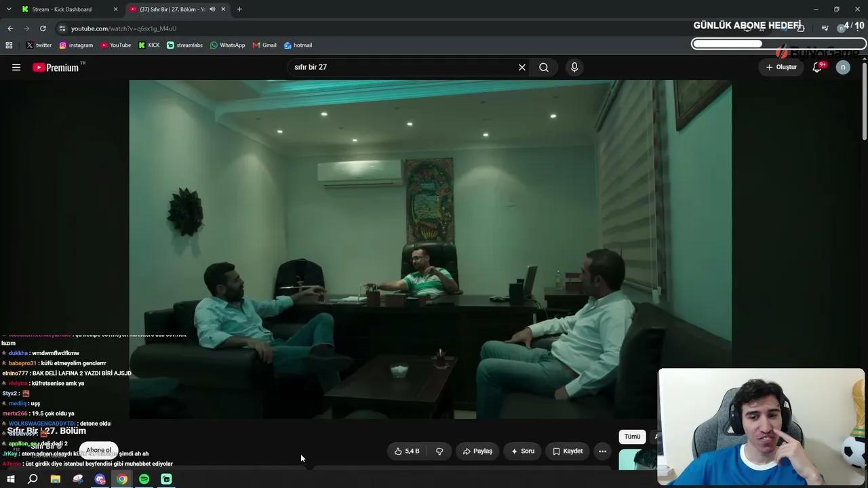868x488 pixels.
Task: Go to YouTube Premium home via logo
Action: click(56, 67)
